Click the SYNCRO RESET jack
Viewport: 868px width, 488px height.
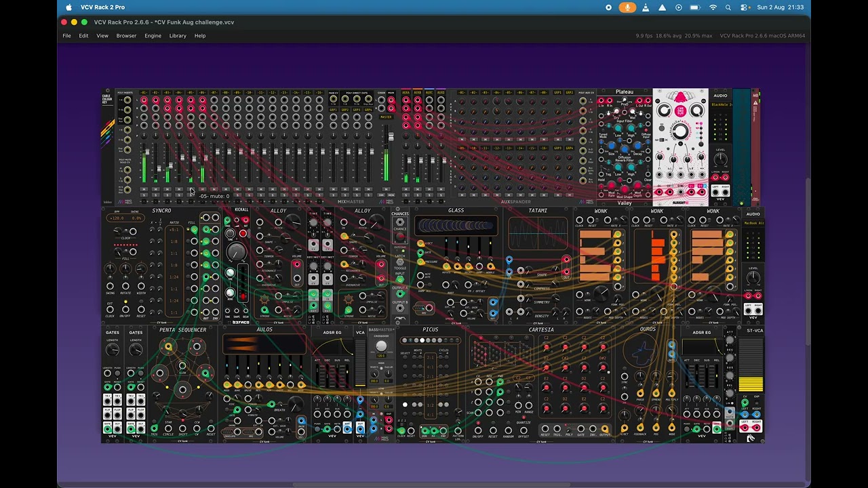tap(141, 310)
